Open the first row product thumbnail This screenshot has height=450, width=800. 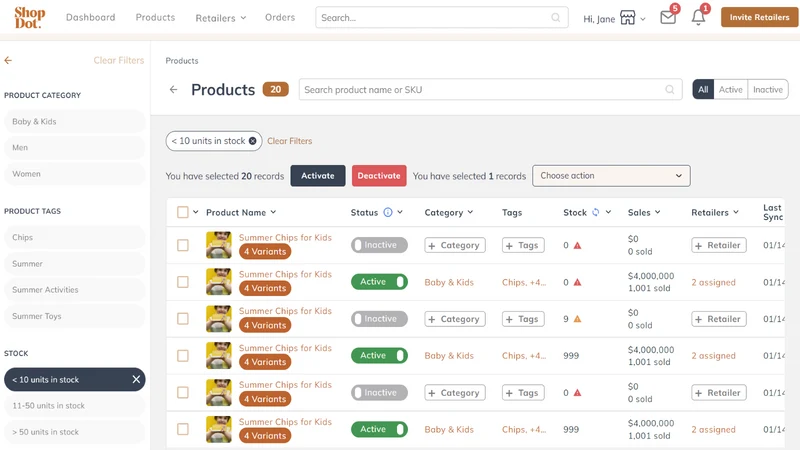[x=219, y=245]
